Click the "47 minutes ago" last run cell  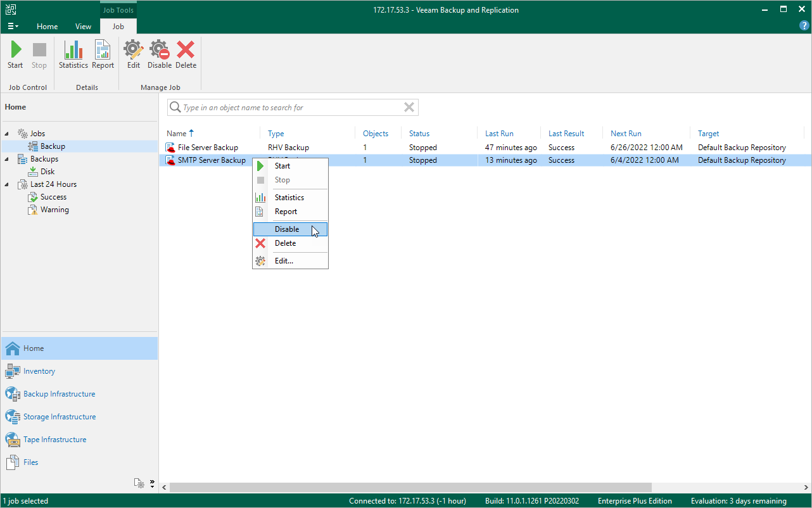click(x=511, y=148)
